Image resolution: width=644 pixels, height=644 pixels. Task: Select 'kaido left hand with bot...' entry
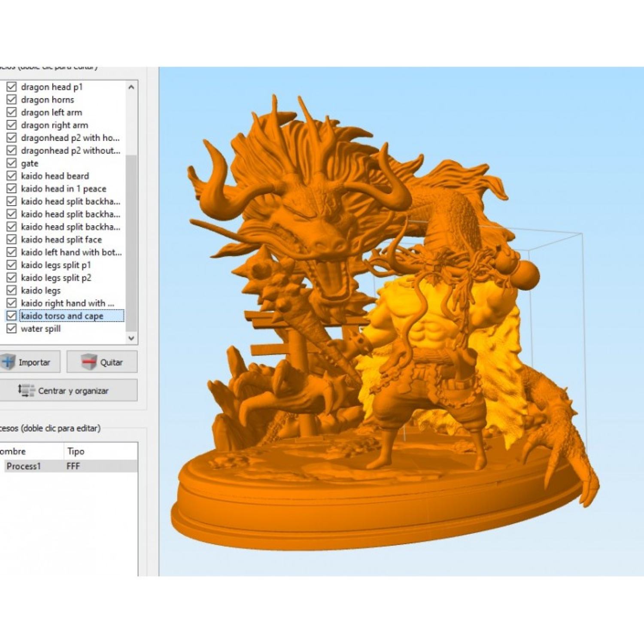coord(71,252)
